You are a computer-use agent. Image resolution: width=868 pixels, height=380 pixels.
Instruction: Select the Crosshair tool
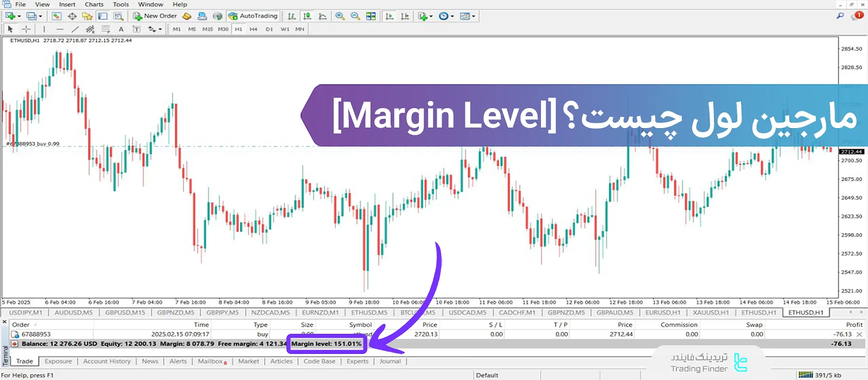click(25, 29)
